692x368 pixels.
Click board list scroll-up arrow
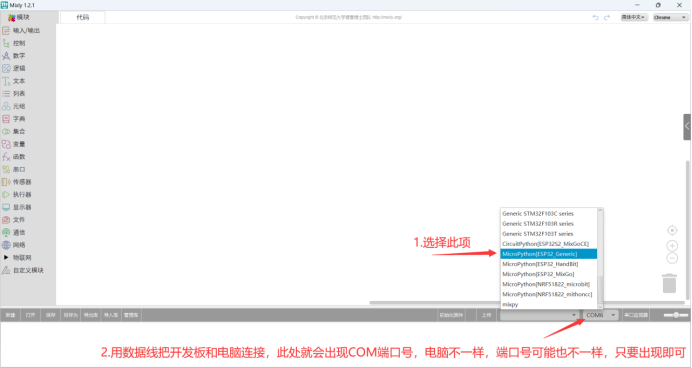pos(600,210)
